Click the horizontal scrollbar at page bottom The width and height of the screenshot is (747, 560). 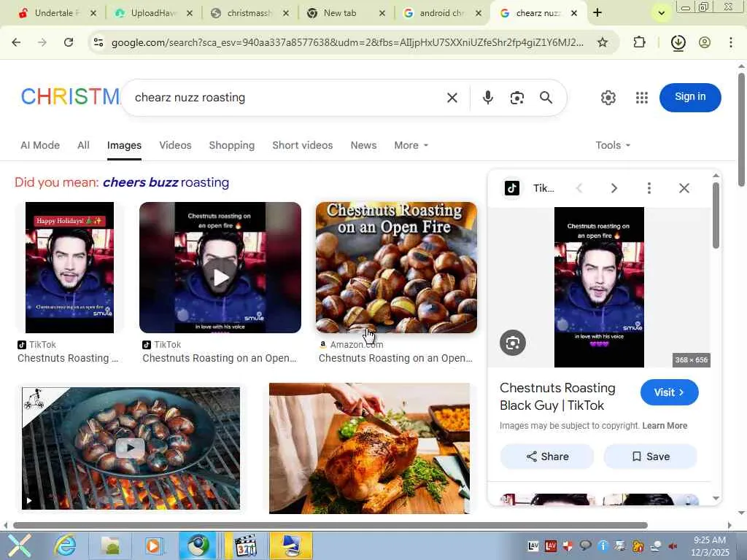coord(330,525)
